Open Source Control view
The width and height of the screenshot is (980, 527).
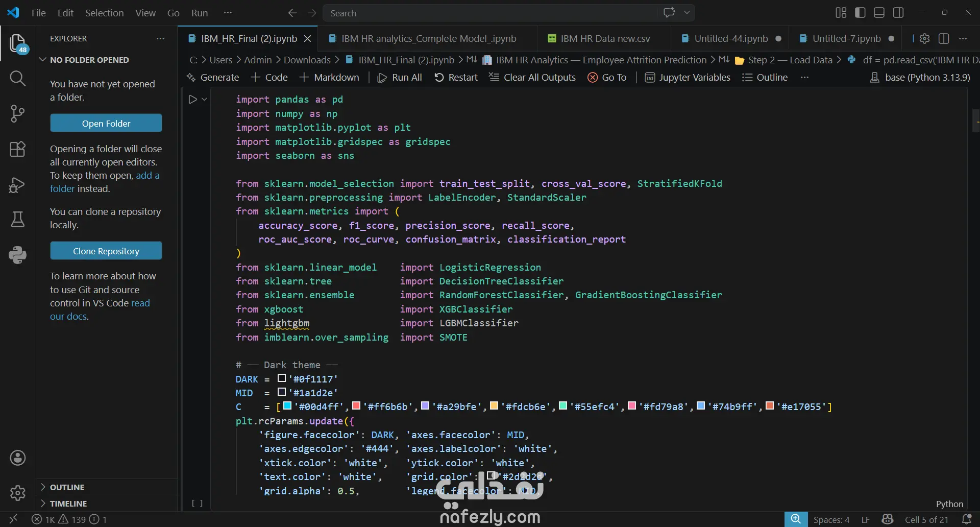[18, 113]
